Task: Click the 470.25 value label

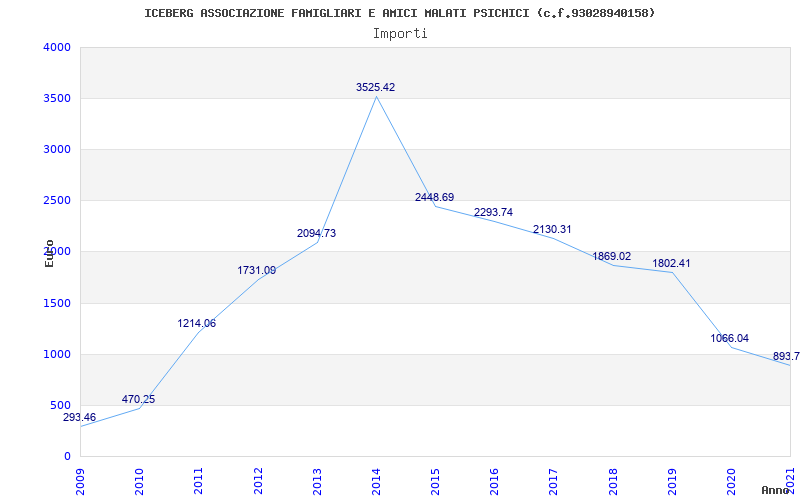Action: click(x=138, y=399)
